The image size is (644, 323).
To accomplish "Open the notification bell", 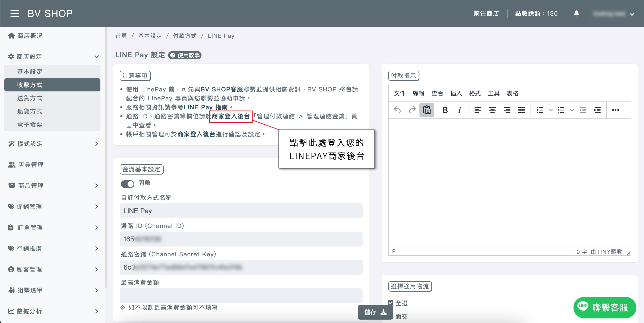I will pos(576,13).
